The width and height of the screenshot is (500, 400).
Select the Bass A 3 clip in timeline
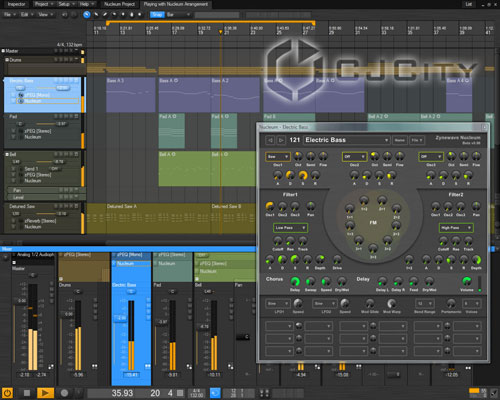131,95
